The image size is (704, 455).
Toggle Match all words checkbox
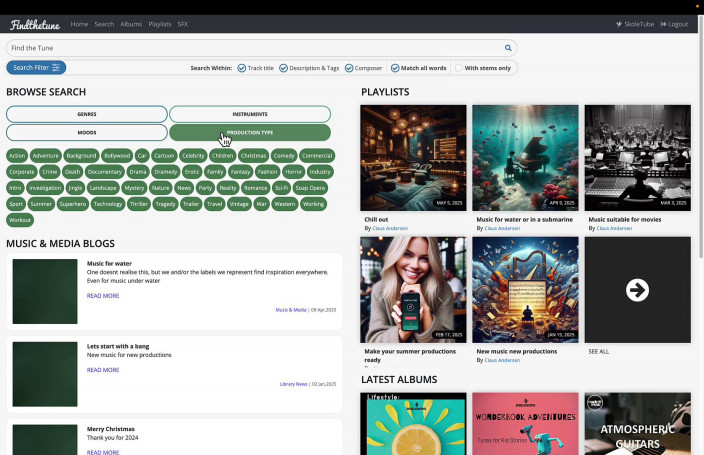point(395,68)
